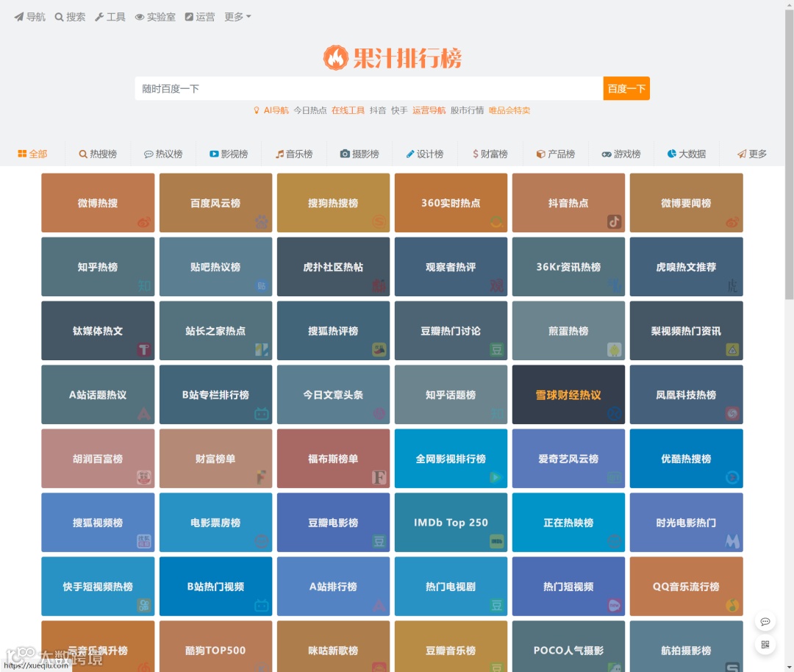This screenshot has width=794, height=672.
Task: Open the 在线工具 link
Action: click(348, 110)
